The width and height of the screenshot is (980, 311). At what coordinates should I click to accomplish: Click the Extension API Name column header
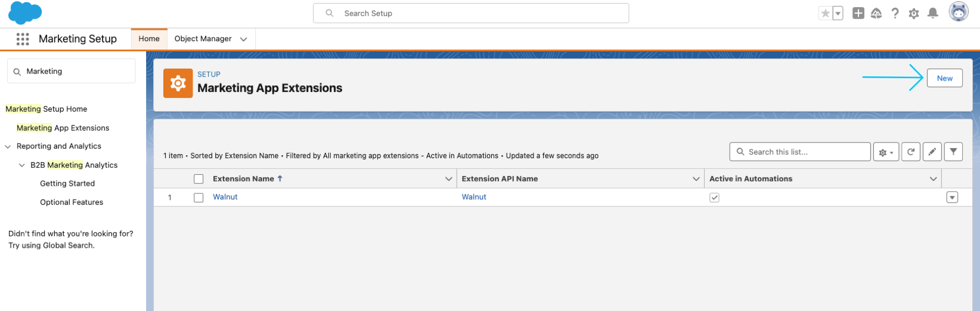500,178
